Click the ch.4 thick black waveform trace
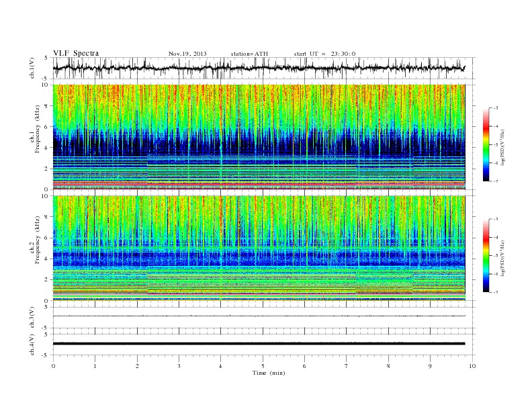 coord(259,344)
